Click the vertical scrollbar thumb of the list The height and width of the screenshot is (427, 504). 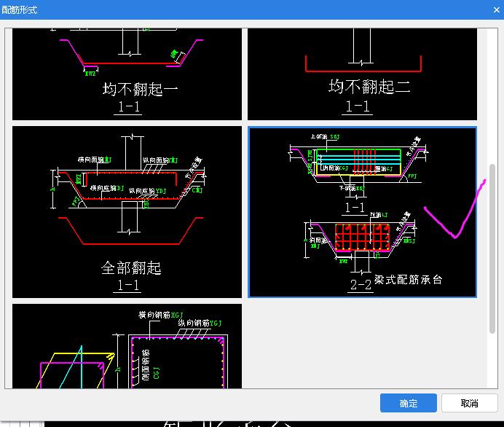pyautogui.click(x=492, y=249)
